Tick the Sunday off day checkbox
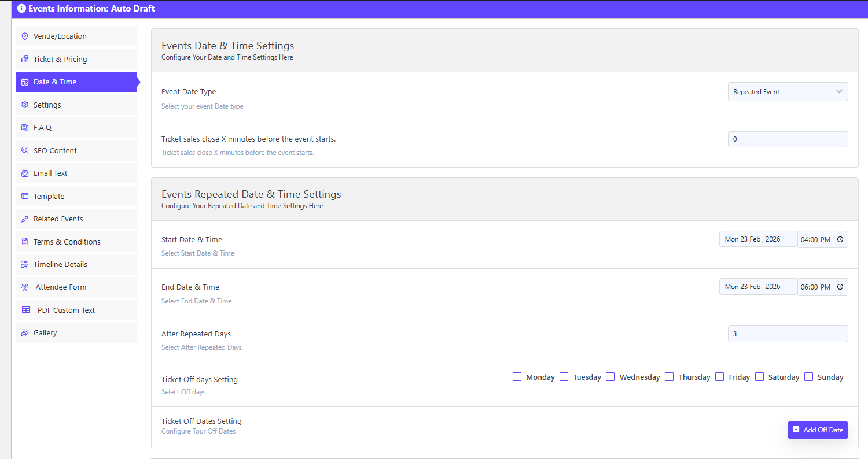This screenshot has height=459, width=868. click(809, 377)
